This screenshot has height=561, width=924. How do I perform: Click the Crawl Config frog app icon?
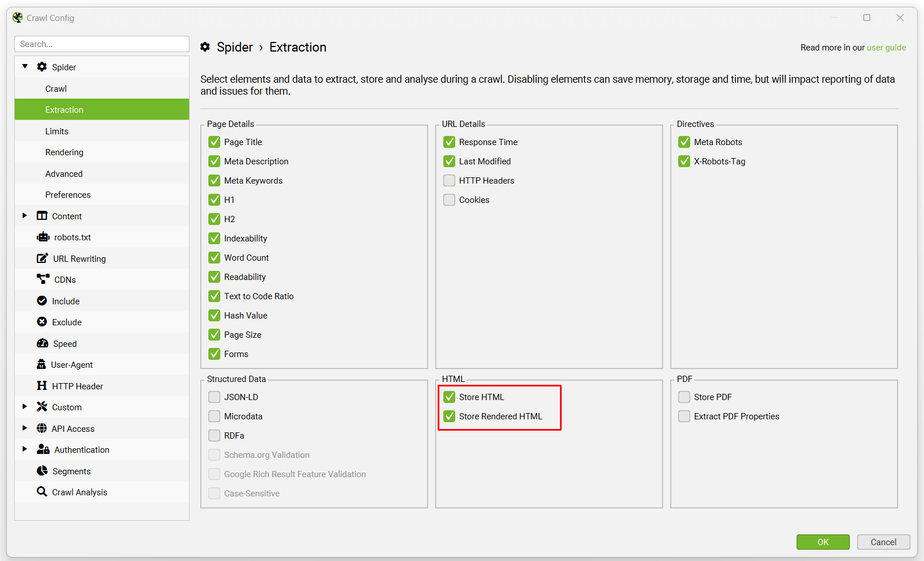tap(18, 18)
